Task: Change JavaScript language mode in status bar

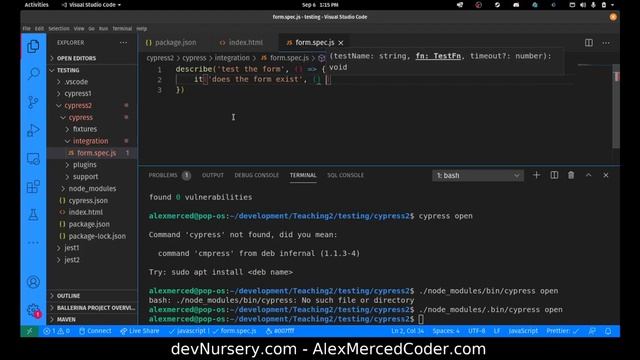Action: [x=523, y=331]
